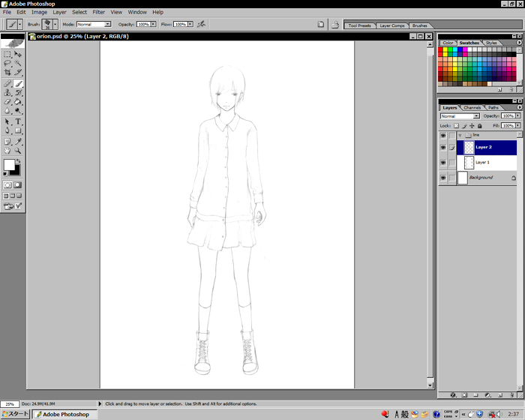Viewport: 525px width, 420px height.
Task: Open the layer blend mode Normal dropdown
Action: [475, 116]
